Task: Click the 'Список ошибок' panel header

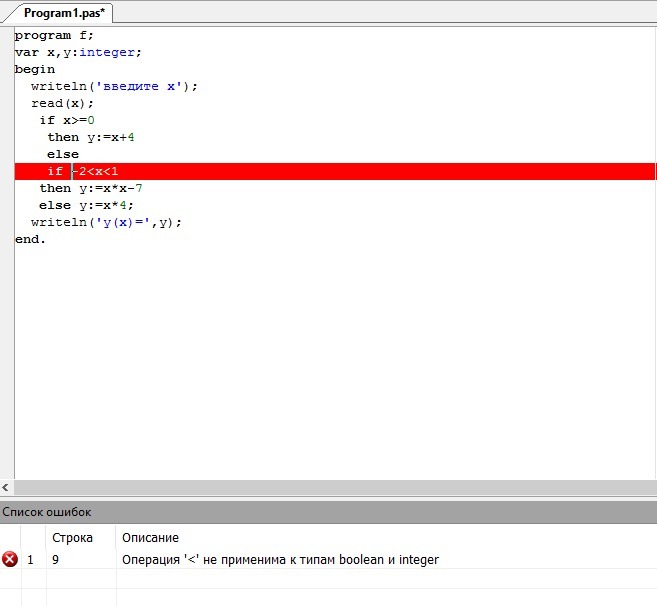Action: tap(47, 512)
